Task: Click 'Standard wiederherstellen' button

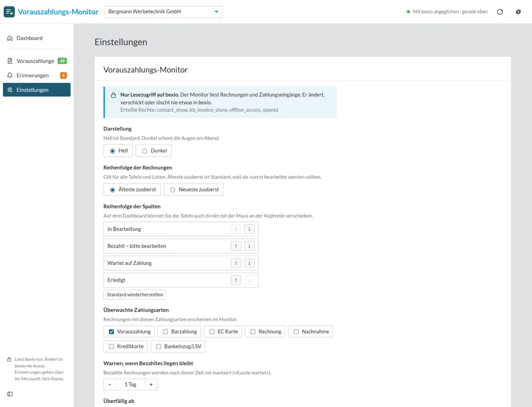Action: point(135,295)
